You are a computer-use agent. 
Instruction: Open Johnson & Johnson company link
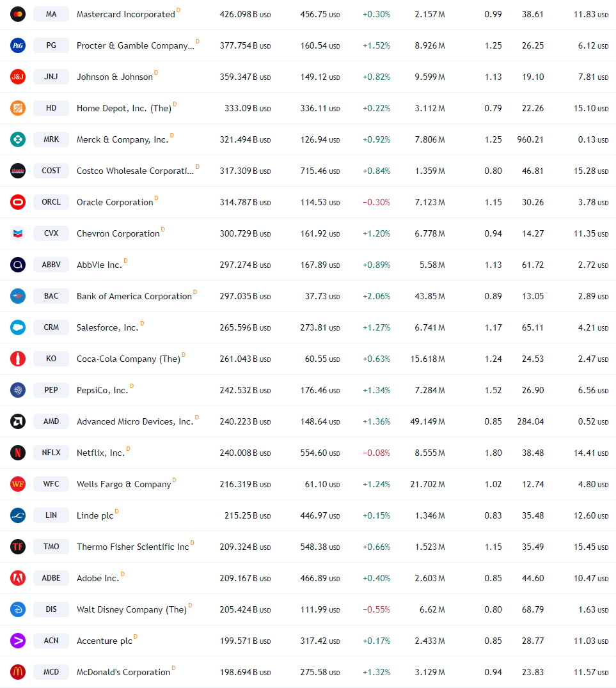pyautogui.click(x=115, y=77)
